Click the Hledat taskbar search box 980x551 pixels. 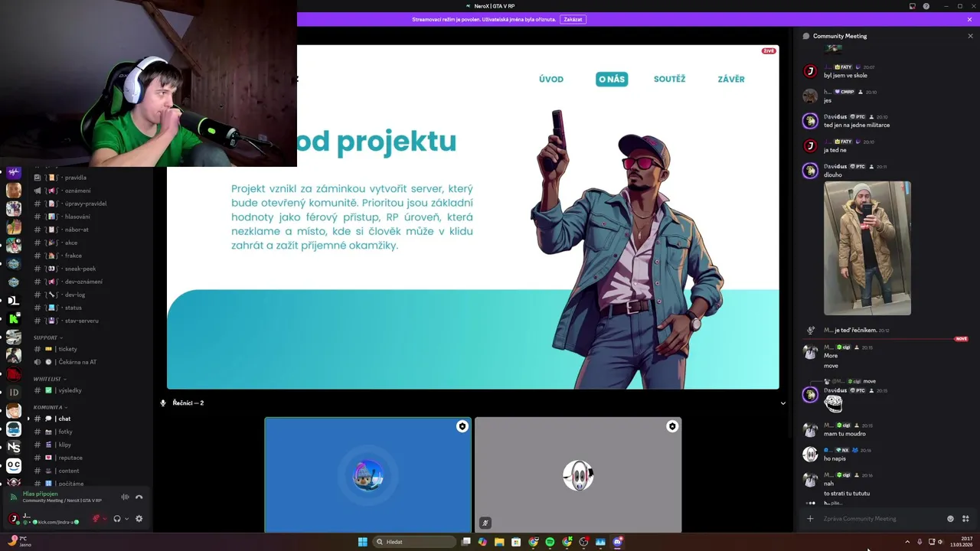414,542
